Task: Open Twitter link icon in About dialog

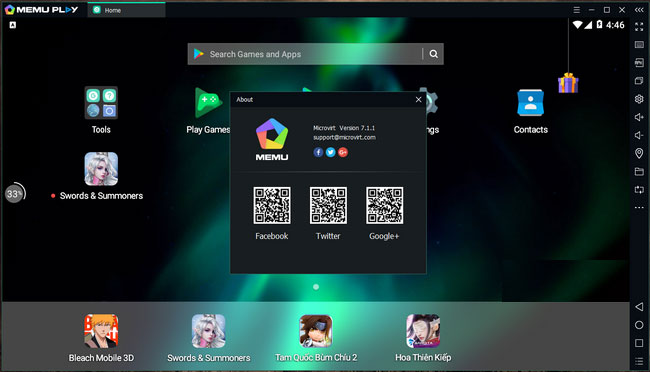Action: tap(330, 152)
